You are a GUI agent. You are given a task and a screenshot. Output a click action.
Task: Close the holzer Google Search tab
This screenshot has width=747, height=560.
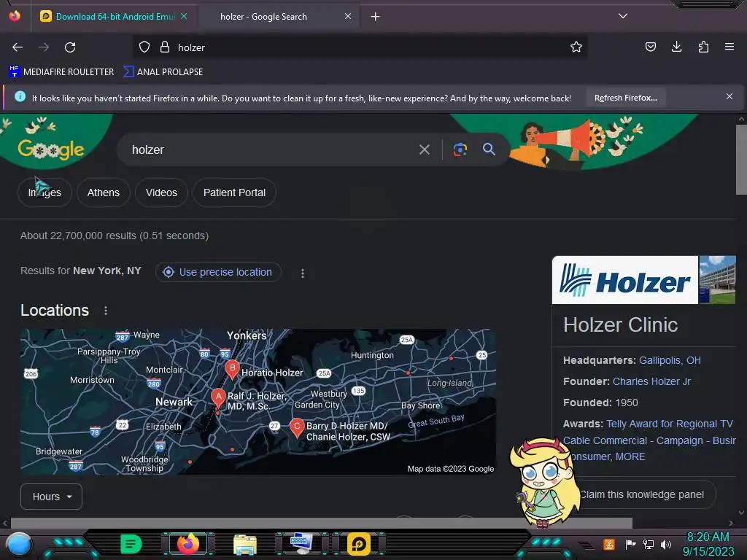point(348,16)
